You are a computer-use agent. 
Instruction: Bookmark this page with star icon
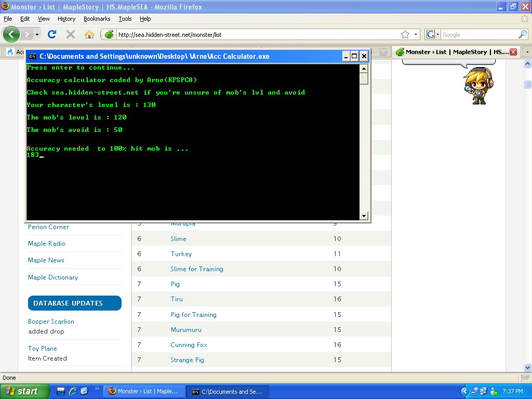tap(405, 34)
